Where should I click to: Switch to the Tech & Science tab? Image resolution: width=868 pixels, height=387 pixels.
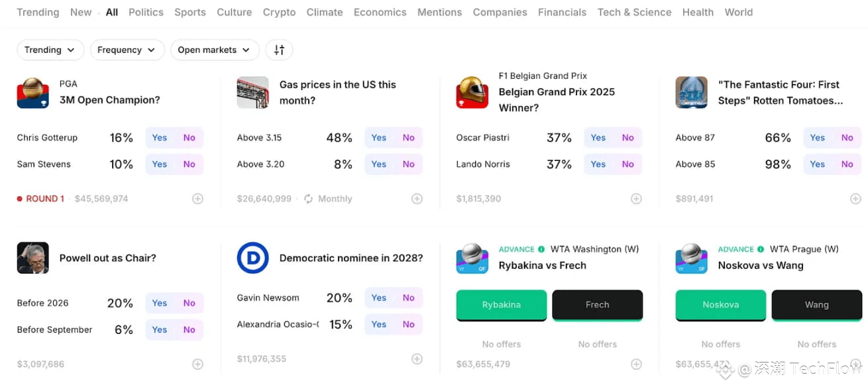point(634,12)
